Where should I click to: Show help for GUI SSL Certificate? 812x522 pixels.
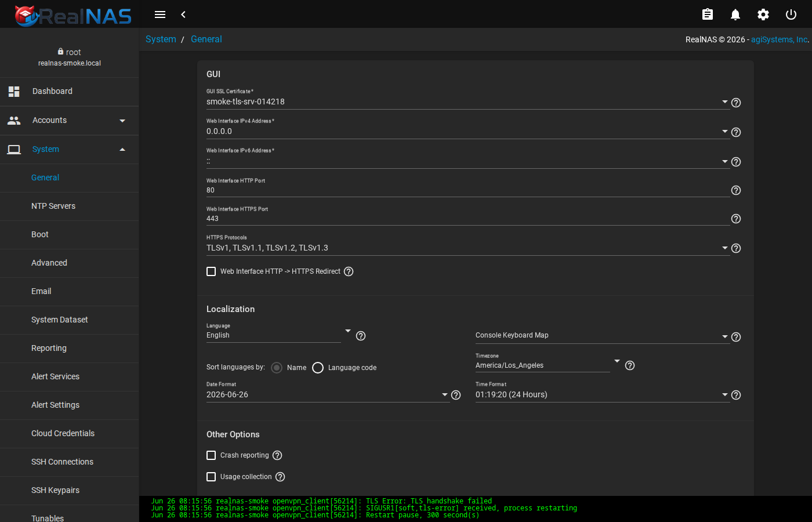[736, 103]
